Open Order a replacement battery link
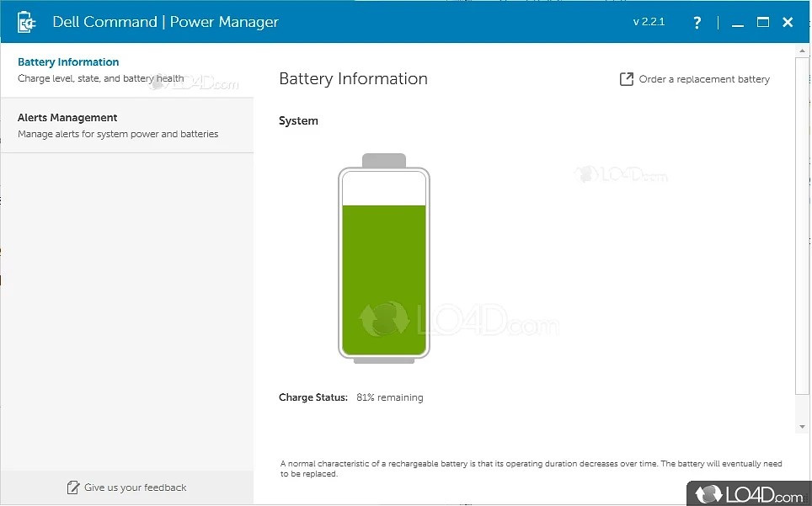Image resolution: width=812 pixels, height=506 pixels. point(706,78)
